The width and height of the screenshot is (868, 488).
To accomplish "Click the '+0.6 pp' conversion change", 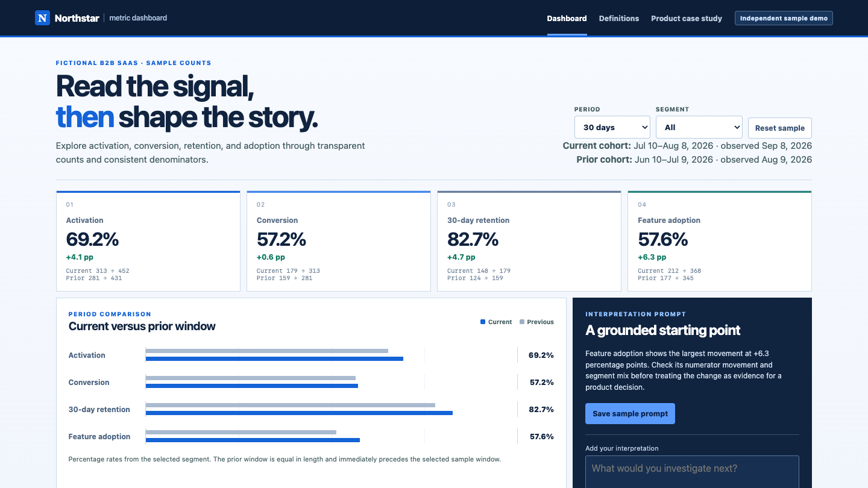I will pos(271,257).
